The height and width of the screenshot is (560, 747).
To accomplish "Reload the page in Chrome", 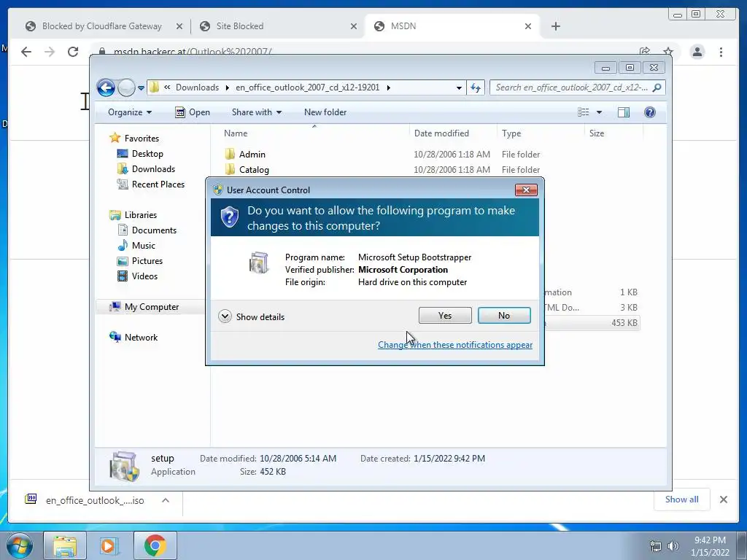I will point(73,52).
